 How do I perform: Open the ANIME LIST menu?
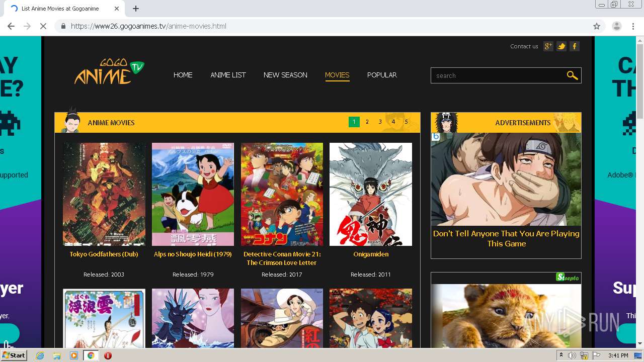tap(228, 75)
